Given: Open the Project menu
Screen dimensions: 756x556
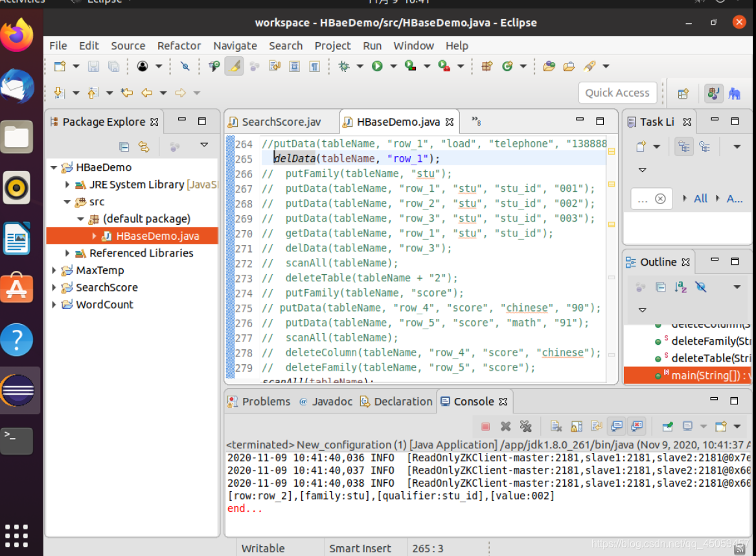Looking at the screenshot, I should tap(333, 46).
